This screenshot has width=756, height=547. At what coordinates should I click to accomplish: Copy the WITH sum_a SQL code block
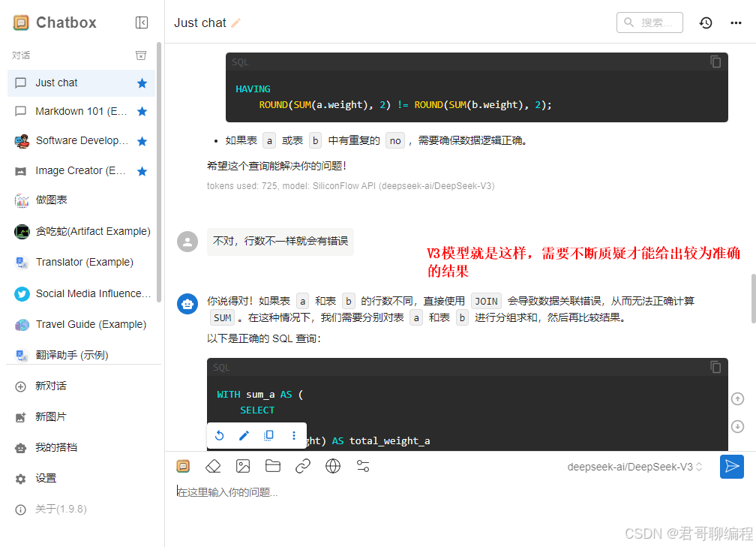click(715, 367)
